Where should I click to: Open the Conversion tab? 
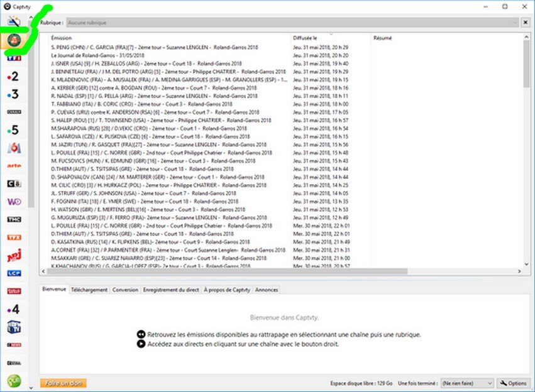125,290
